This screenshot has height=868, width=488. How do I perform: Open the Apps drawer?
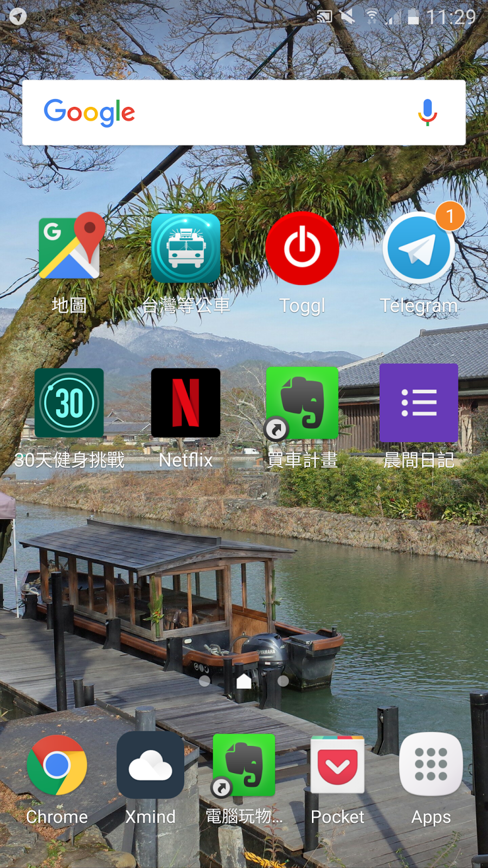tap(431, 765)
